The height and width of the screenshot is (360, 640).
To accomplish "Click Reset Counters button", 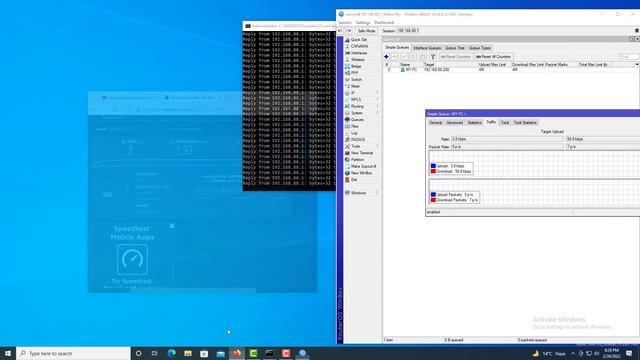I will click(455, 57).
